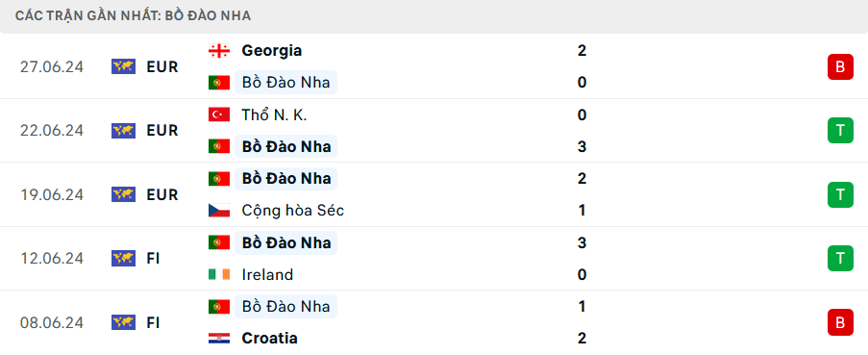Open the Georgia team link
Viewport: 868px width, 355px height.
[x=272, y=51]
